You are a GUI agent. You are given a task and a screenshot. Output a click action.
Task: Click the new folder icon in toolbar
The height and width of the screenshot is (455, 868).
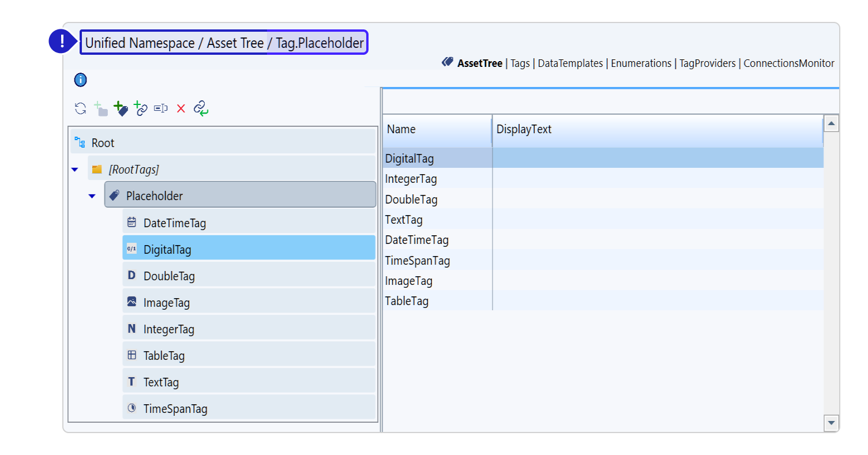tap(101, 108)
